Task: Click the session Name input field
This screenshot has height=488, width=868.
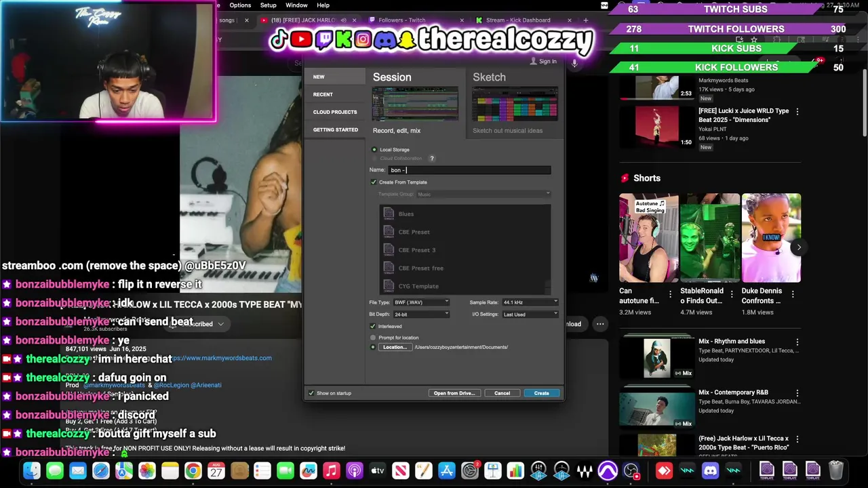Action: coord(469,170)
